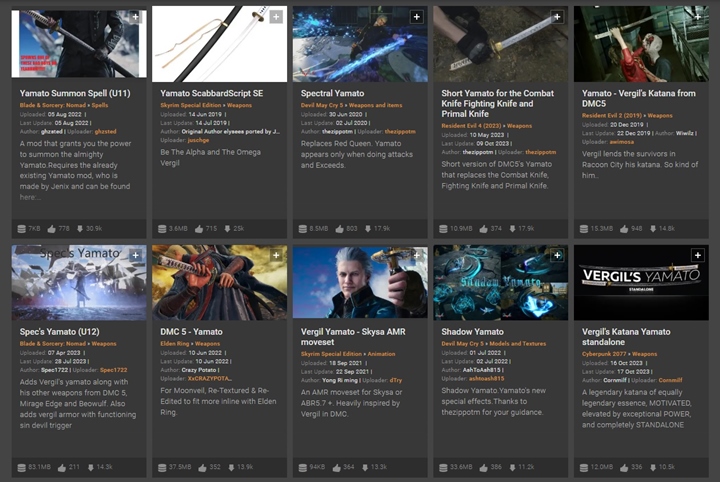720x482 pixels.
Task: Open Models and Textures category link
Action: coord(518,343)
